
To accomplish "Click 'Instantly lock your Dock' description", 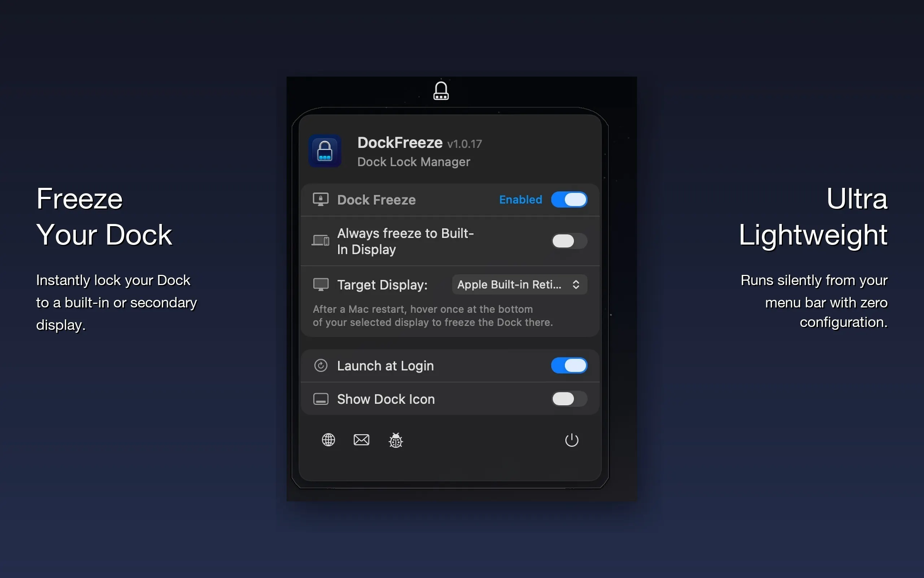I will click(117, 302).
